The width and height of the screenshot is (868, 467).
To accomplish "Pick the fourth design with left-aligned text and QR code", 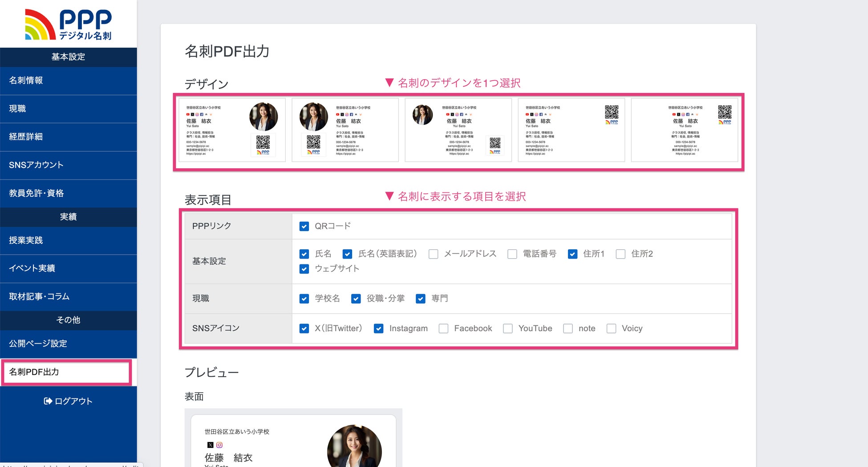I will (x=571, y=130).
